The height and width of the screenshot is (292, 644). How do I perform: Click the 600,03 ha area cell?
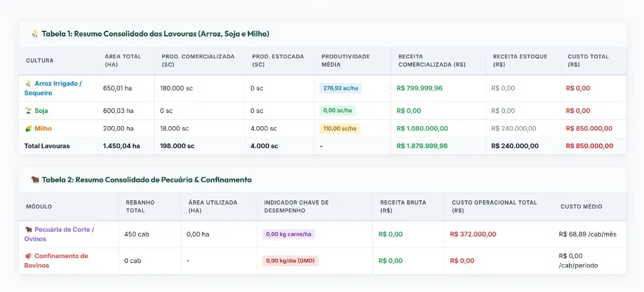[x=118, y=111]
